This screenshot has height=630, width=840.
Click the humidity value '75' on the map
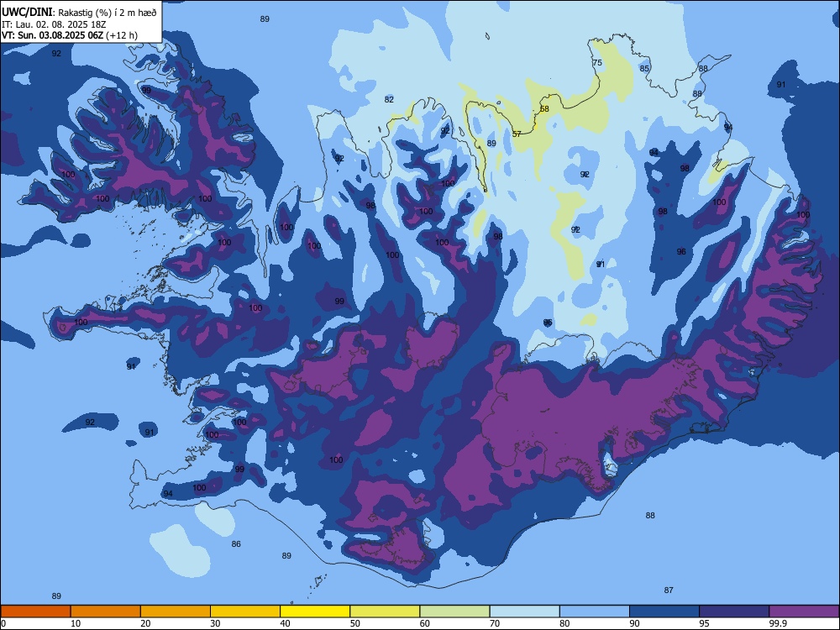(596, 63)
